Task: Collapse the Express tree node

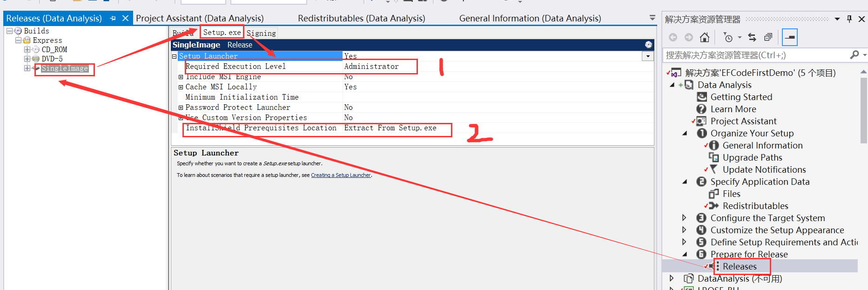Action: tap(18, 40)
